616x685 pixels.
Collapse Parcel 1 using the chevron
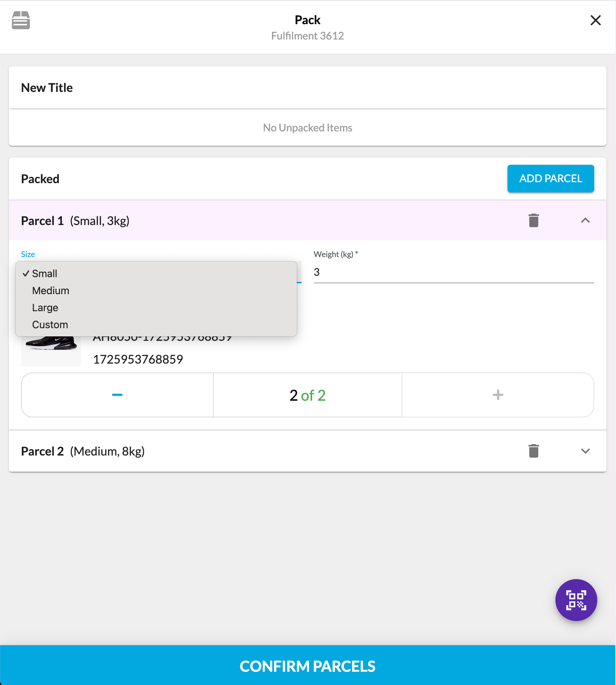click(585, 221)
